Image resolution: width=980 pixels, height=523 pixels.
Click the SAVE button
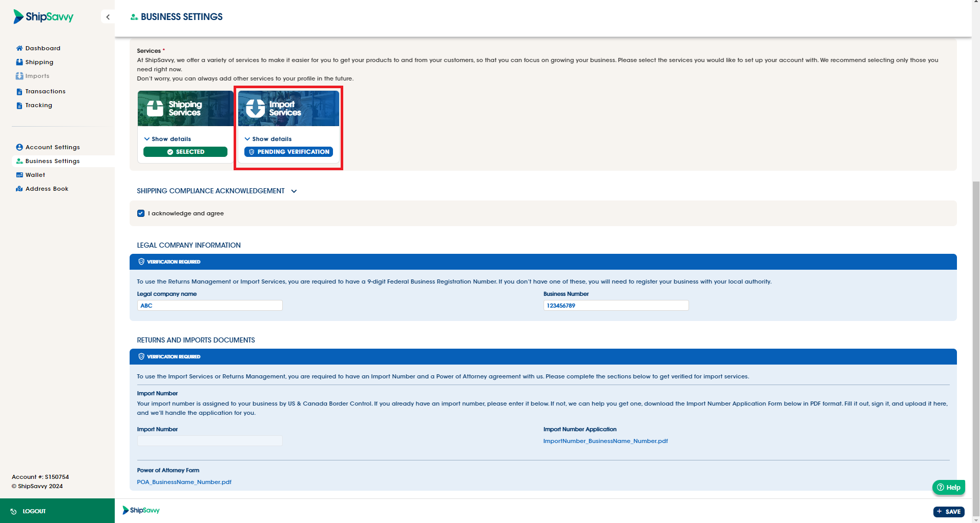point(949,512)
